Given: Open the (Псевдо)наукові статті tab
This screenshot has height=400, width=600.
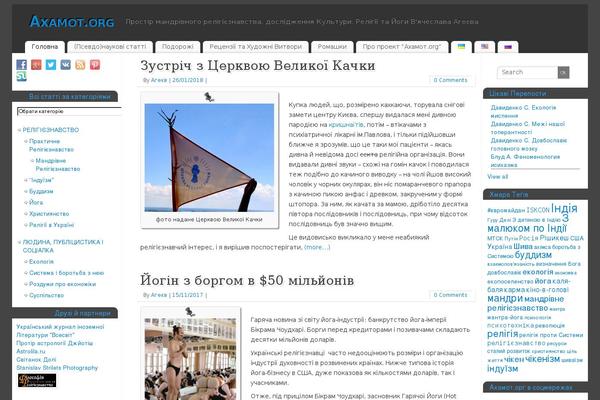Looking at the screenshot, I should 110,47.
